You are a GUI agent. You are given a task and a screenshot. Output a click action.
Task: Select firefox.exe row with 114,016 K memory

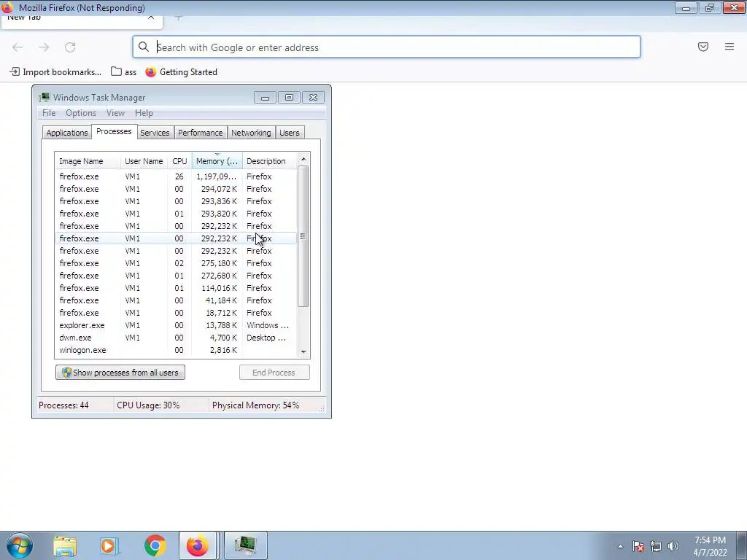[176, 287]
